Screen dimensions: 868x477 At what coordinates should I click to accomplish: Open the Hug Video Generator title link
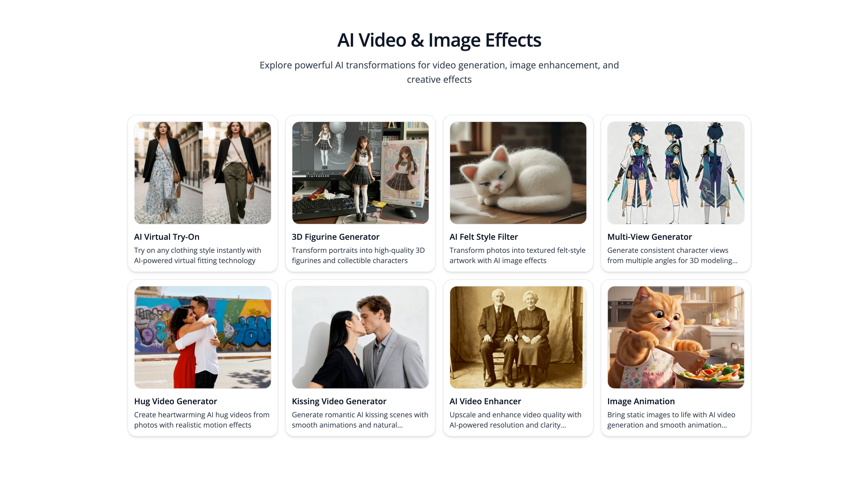(175, 401)
